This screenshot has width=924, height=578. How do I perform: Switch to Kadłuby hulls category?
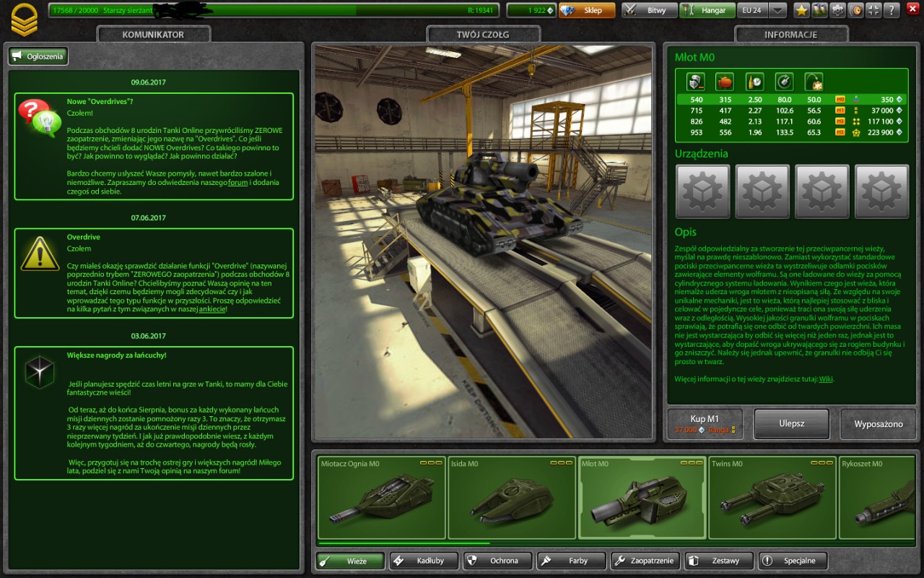[424, 561]
